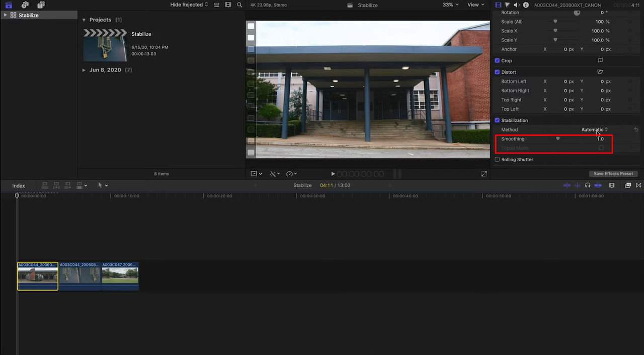The image size is (644, 355).
Task: Enable the Rolling Shutter checkbox
Action: click(497, 160)
